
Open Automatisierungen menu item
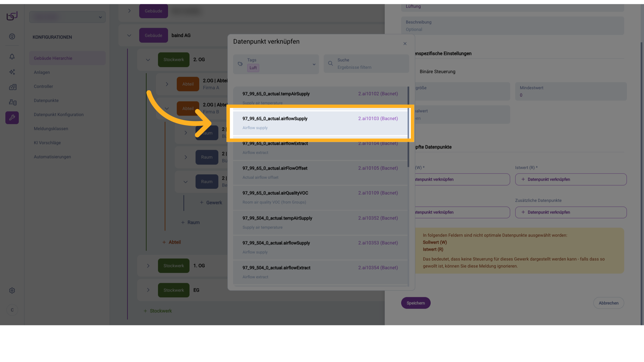point(52,157)
